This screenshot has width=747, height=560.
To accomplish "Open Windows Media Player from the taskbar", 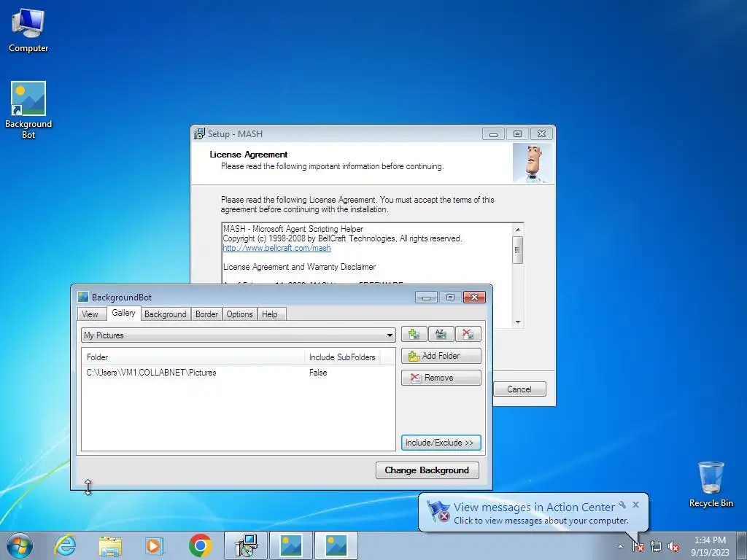I will pos(154,545).
